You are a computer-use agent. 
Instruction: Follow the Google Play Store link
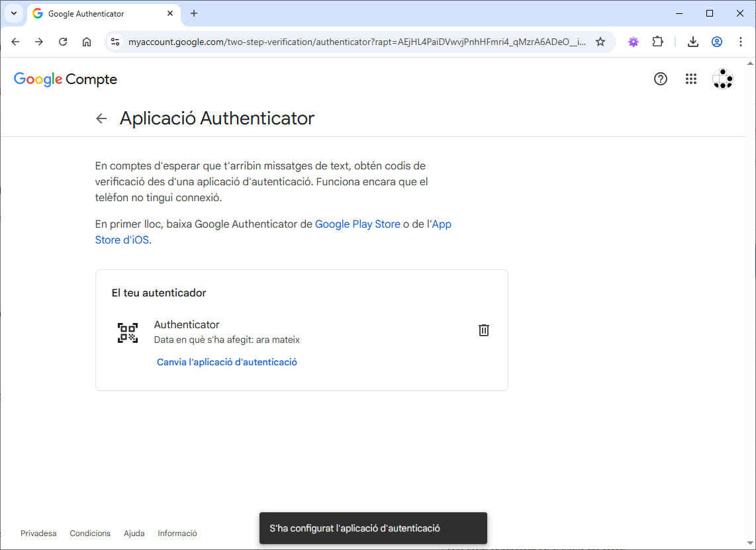357,224
